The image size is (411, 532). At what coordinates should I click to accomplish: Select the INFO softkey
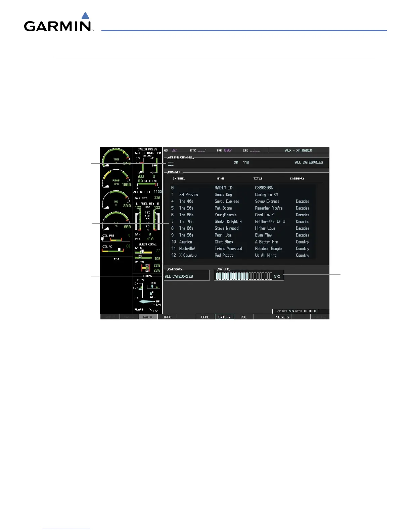click(167, 317)
